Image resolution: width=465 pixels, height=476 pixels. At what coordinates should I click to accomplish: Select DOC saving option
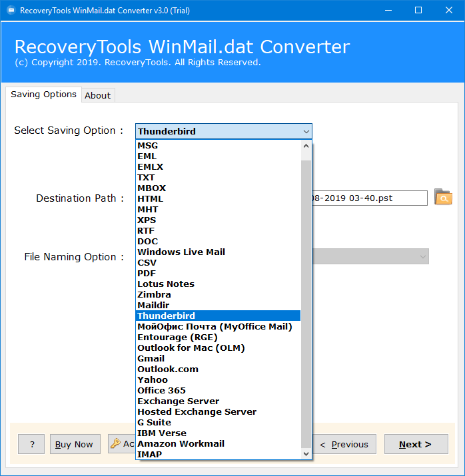point(218,242)
